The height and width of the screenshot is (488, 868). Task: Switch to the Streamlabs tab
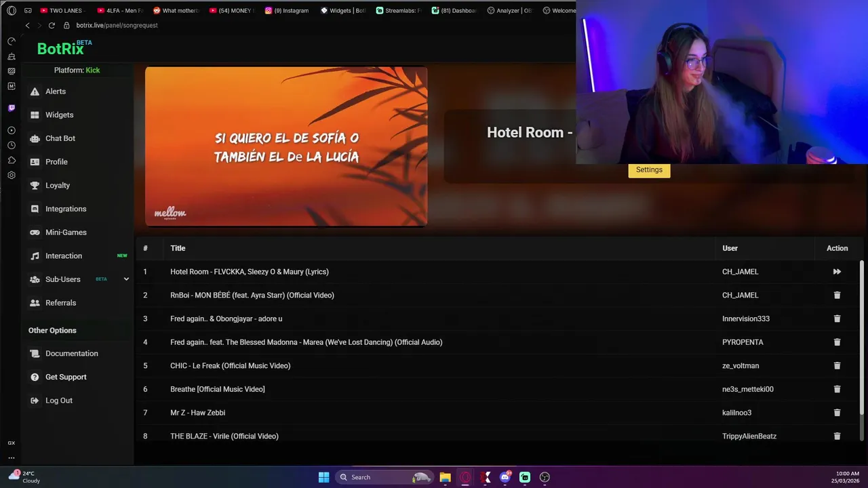(399, 11)
